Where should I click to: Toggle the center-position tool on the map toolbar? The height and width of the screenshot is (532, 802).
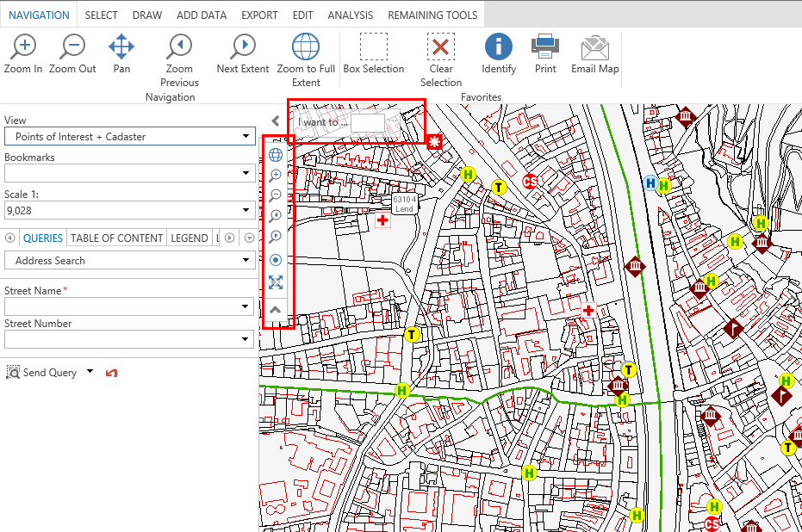276,260
